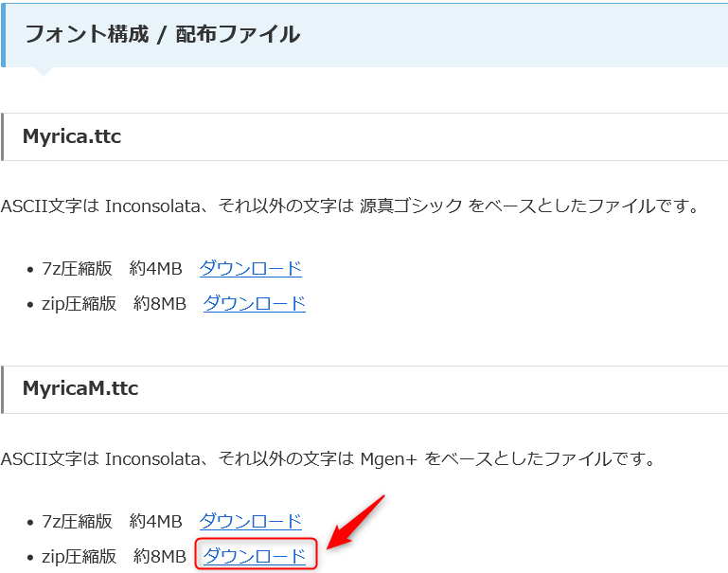728x573 pixels.
Task: Click 'zip圧縮版 約8MB' text under Myrica.ttc
Action: (x=114, y=304)
